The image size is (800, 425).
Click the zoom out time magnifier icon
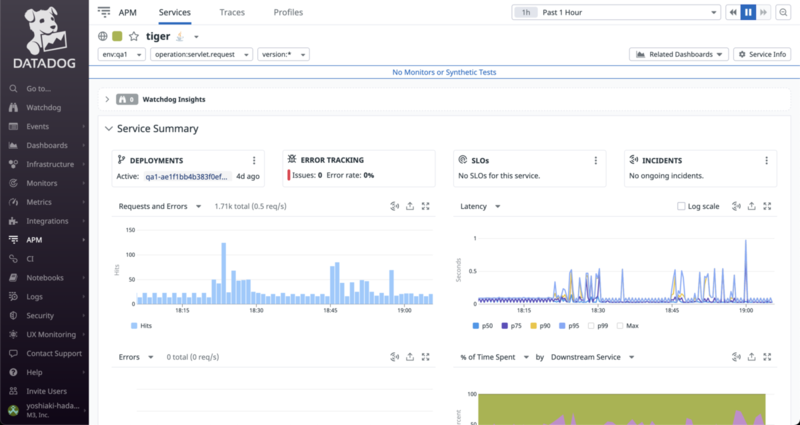783,12
